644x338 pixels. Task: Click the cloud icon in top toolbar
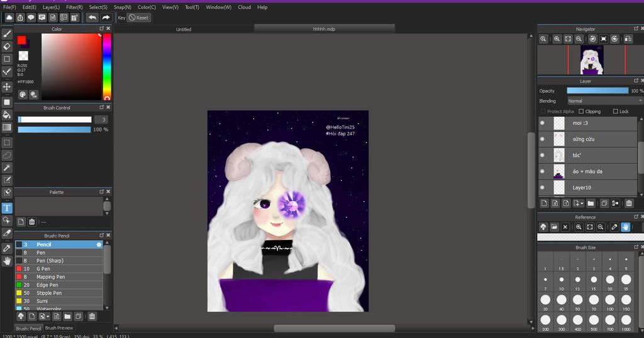pyautogui.click(x=9, y=18)
